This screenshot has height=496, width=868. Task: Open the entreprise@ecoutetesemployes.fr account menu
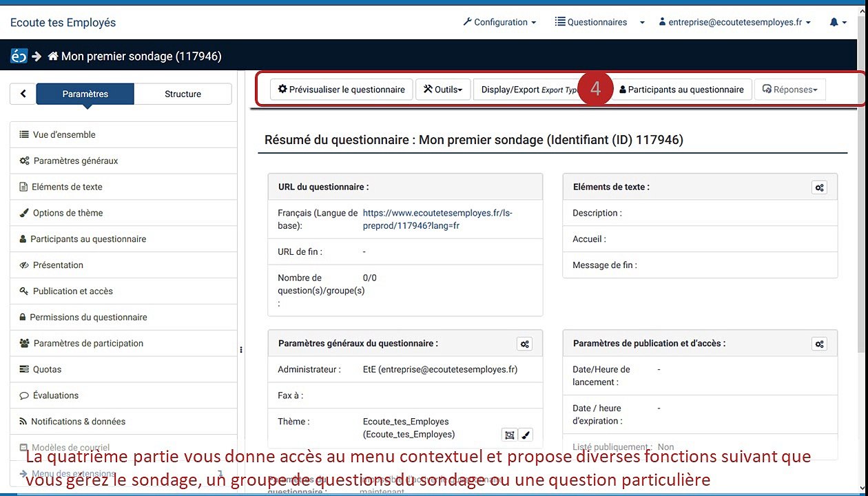(x=735, y=22)
